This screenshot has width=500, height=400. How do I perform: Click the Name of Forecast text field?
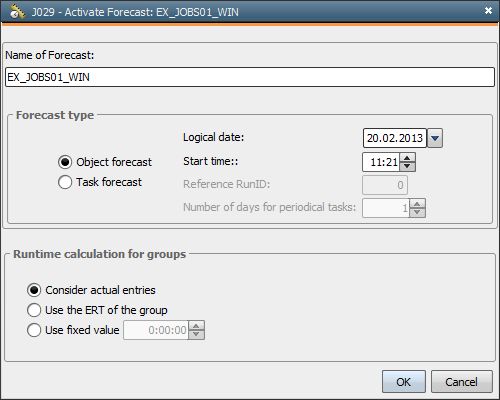tap(250, 77)
